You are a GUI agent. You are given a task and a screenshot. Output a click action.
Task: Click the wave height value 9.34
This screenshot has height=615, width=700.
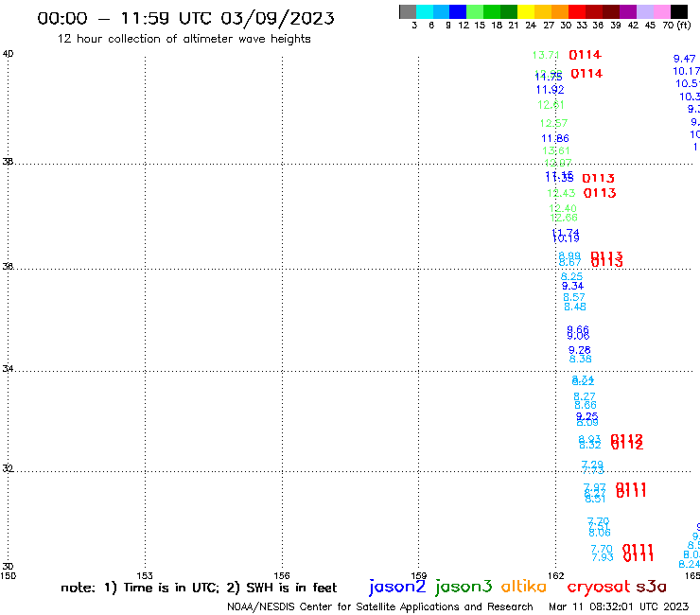[x=572, y=286]
